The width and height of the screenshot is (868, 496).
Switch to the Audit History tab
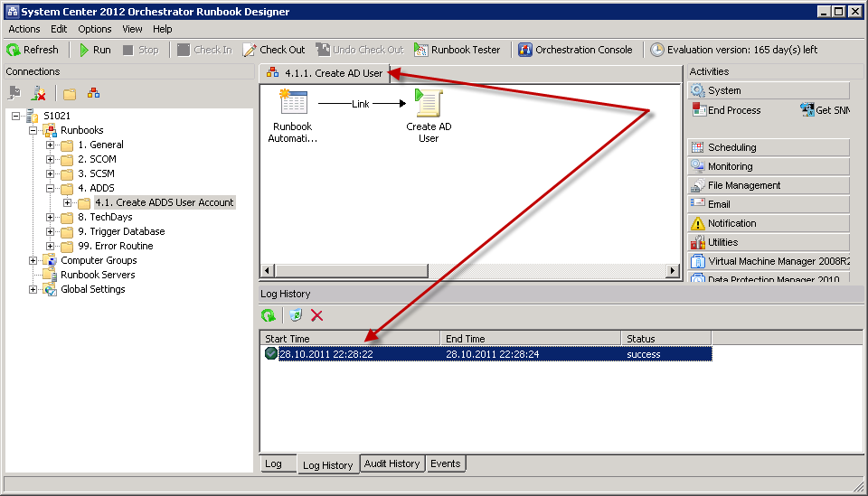click(392, 463)
